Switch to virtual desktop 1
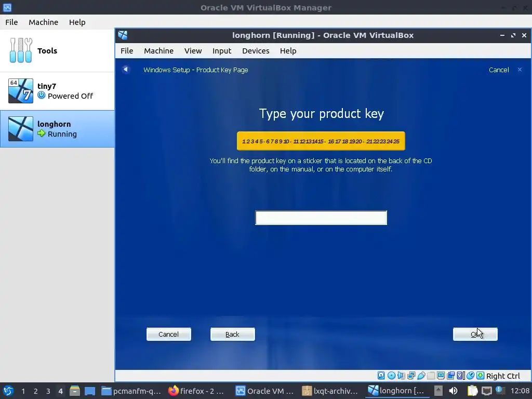 pyautogui.click(x=23, y=391)
